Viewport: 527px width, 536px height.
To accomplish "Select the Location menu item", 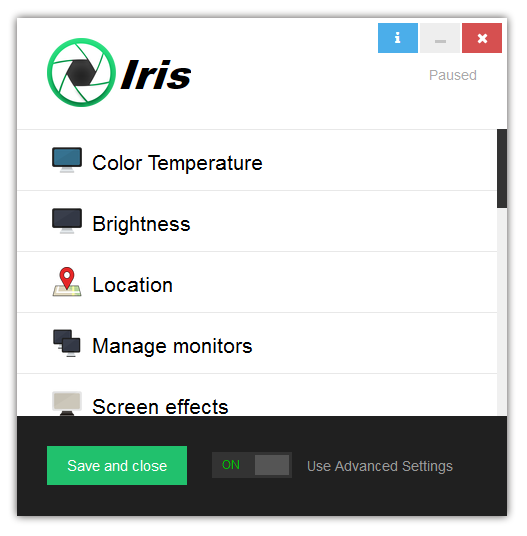I will [257, 282].
